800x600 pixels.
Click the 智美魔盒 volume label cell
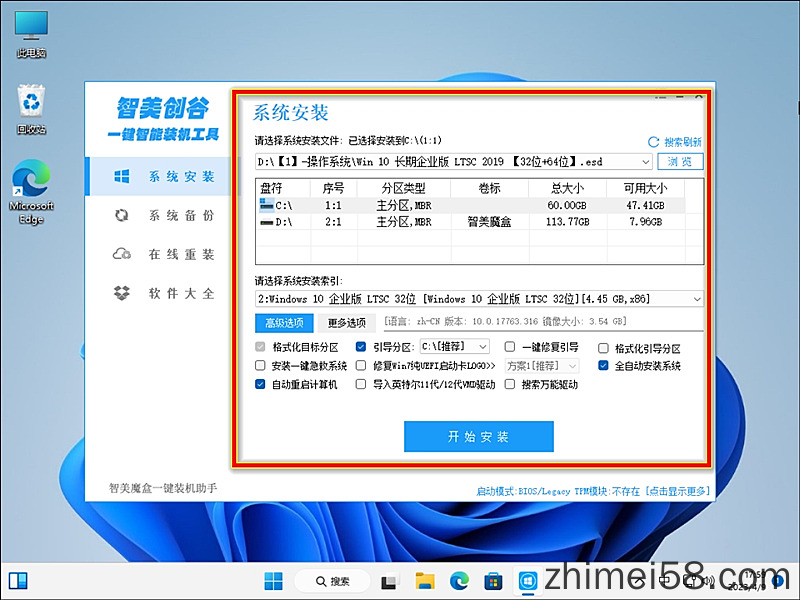point(489,222)
